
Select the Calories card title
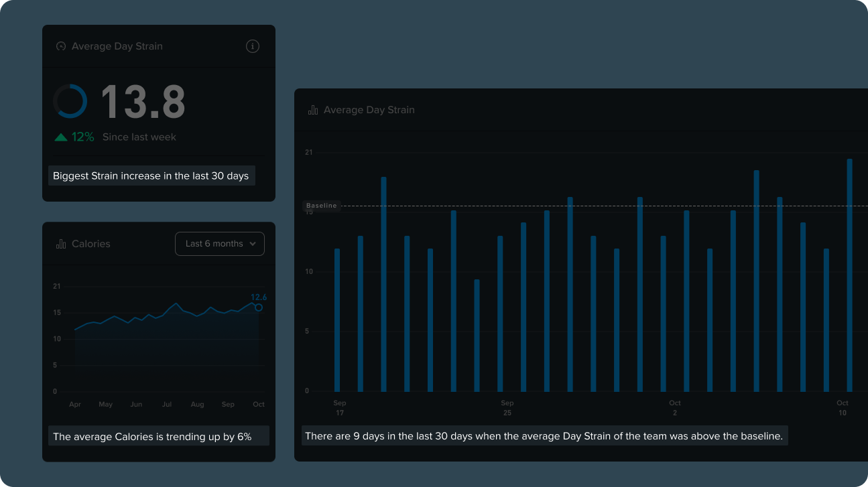click(x=91, y=244)
